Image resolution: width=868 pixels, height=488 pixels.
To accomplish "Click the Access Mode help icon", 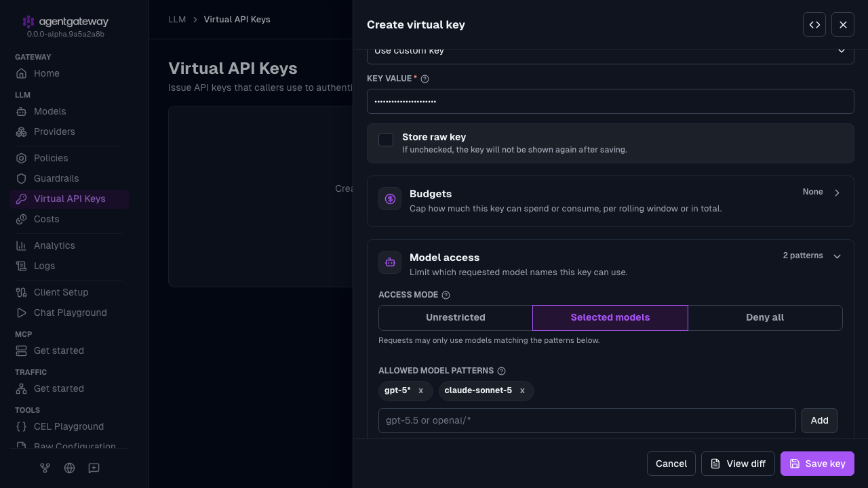I will 446,295.
